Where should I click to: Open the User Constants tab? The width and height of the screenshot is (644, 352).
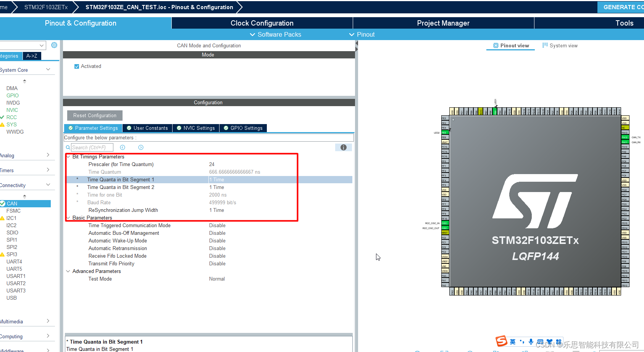click(x=147, y=128)
